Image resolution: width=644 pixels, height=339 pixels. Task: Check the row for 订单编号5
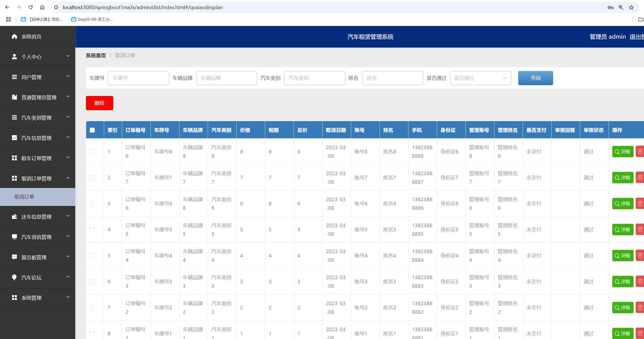point(92,230)
